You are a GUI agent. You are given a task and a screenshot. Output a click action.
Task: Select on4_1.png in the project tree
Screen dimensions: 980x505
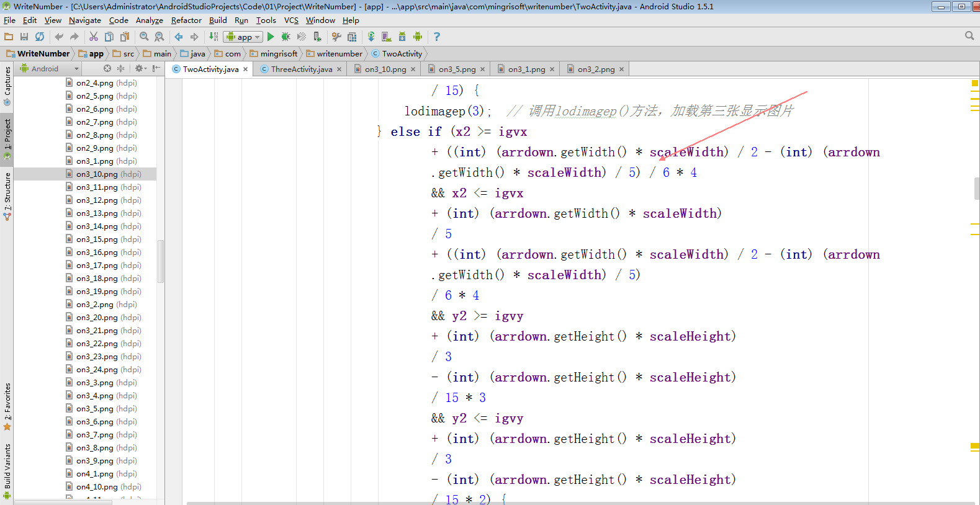(85, 474)
